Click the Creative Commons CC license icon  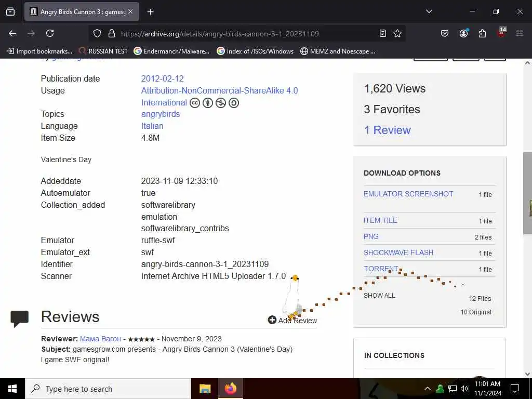pos(195,103)
